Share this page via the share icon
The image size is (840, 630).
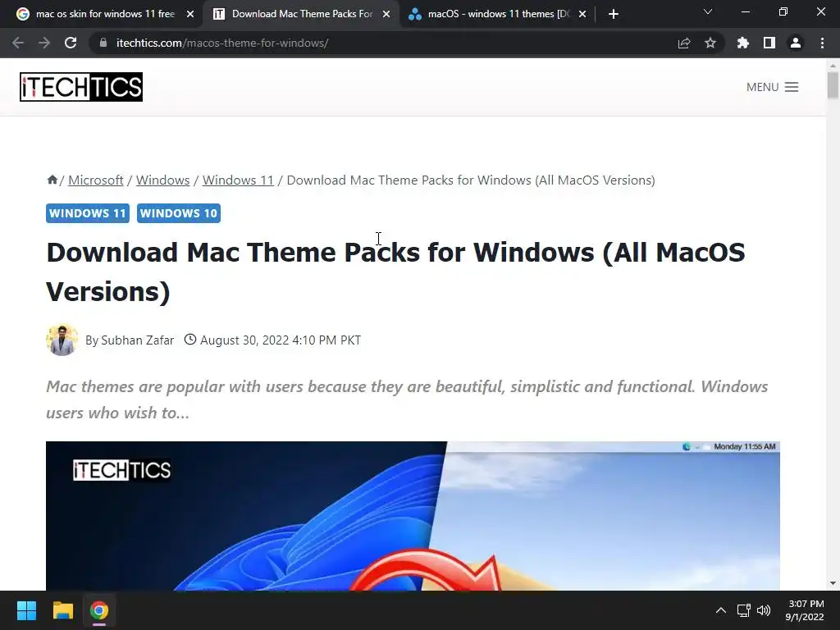(x=684, y=43)
